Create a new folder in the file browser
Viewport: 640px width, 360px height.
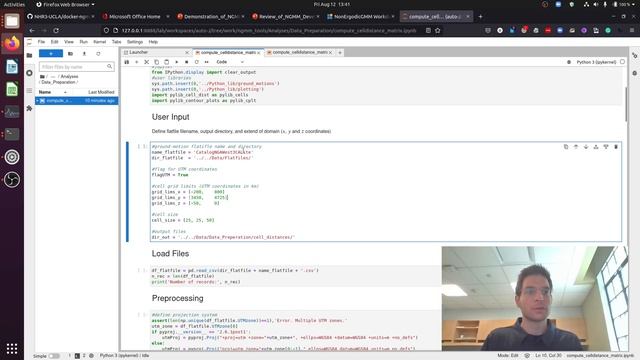point(70,53)
